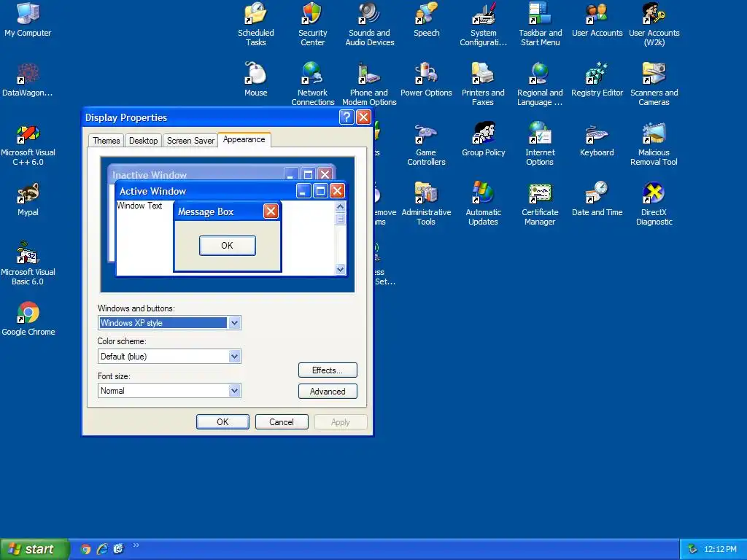Select the DataWagon desktop shortcut
The height and width of the screenshot is (560, 747).
28,79
